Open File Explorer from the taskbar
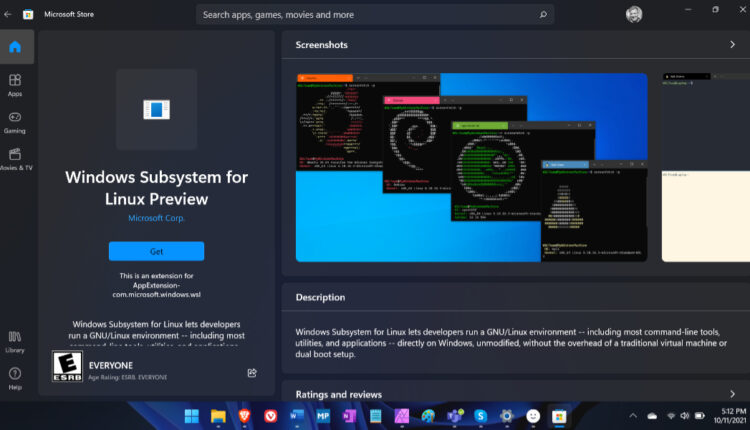The height and width of the screenshot is (430, 750). click(218, 415)
